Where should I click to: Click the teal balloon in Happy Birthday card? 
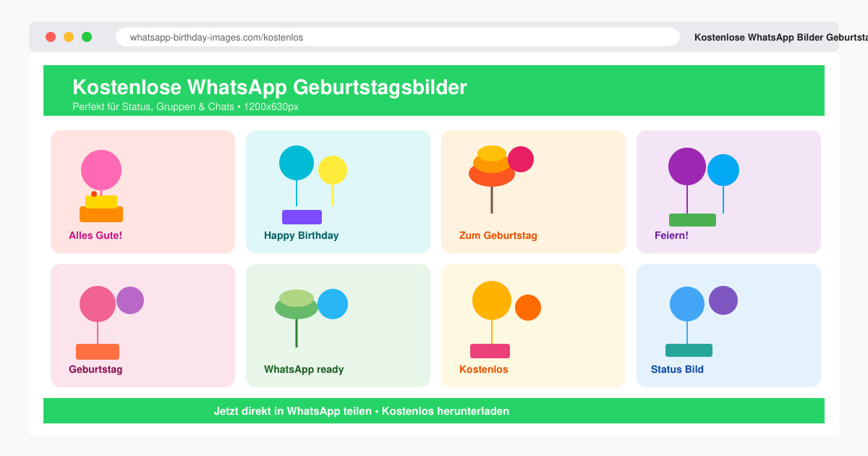pos(297,163)
